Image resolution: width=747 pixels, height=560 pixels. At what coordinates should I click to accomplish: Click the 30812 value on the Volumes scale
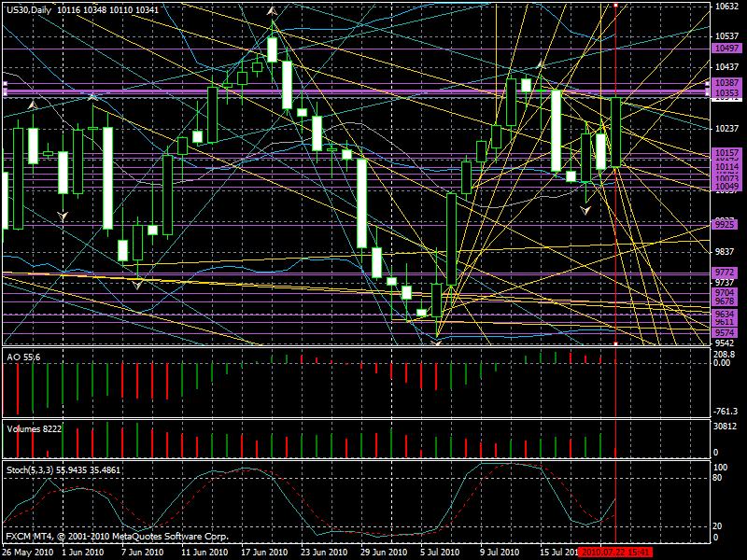725,427
